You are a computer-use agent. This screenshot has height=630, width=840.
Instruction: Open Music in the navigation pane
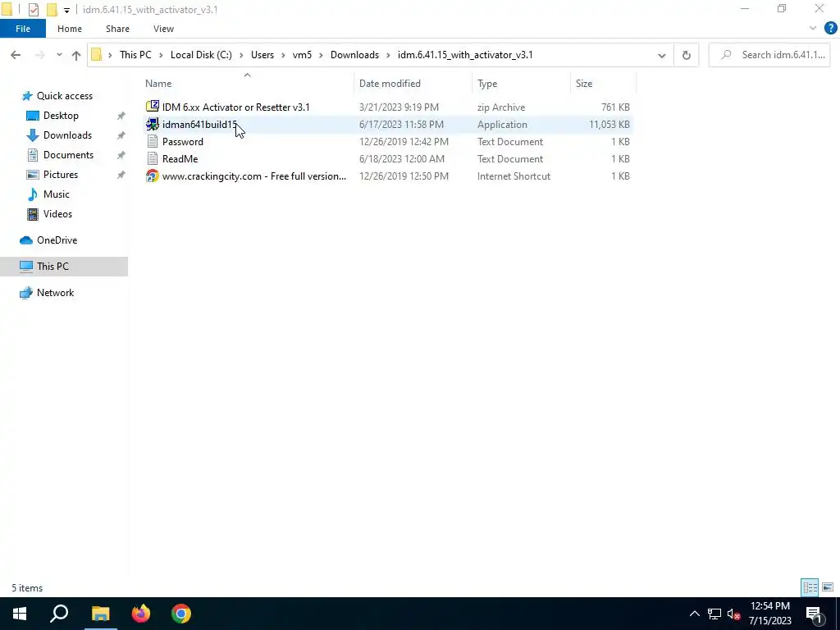(56, 194)
